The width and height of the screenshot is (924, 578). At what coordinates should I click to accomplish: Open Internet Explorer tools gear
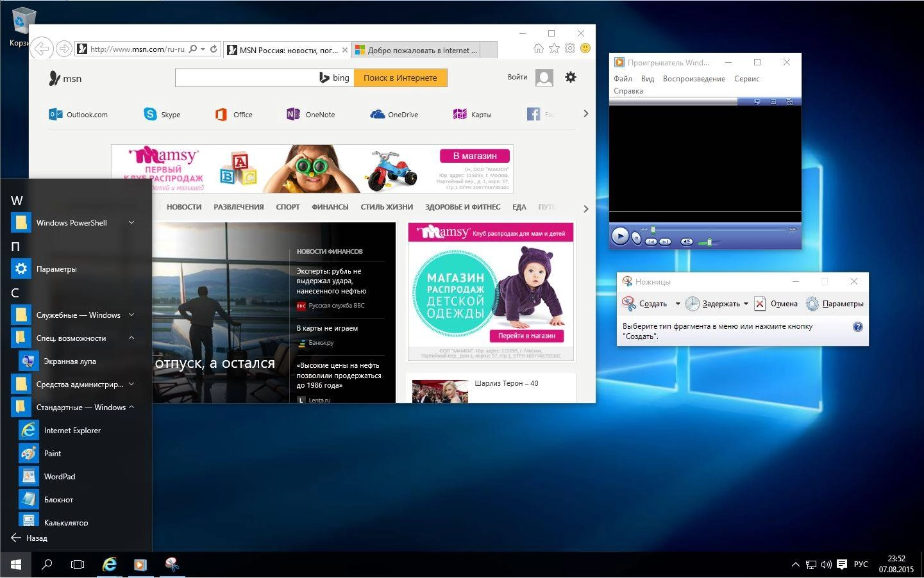coord(569,48)
